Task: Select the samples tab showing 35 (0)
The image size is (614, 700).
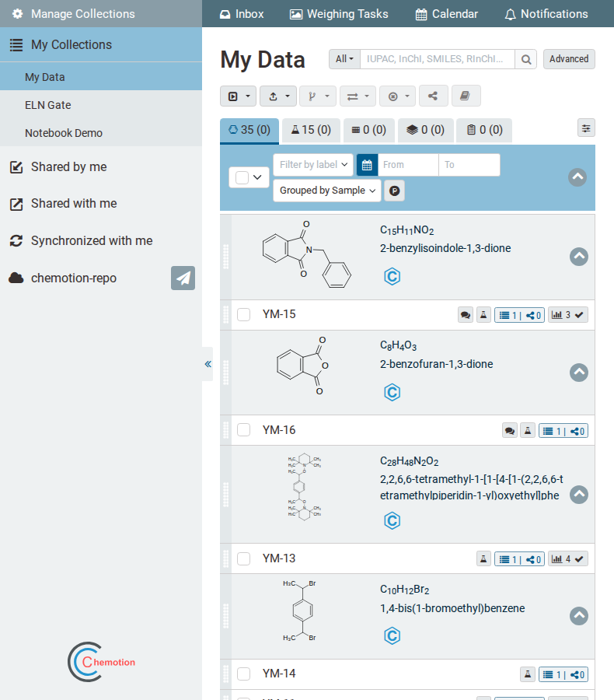Action: click(x=249, y=130)
